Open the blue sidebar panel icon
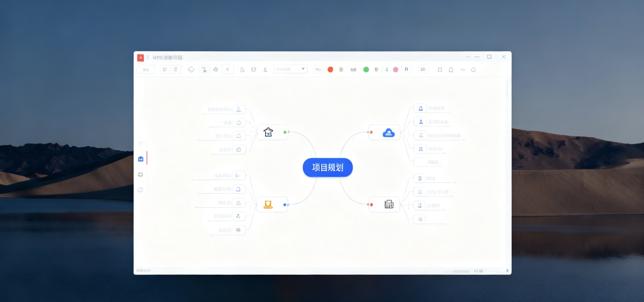This screenshot has height=302, width=644. point(141,159)
